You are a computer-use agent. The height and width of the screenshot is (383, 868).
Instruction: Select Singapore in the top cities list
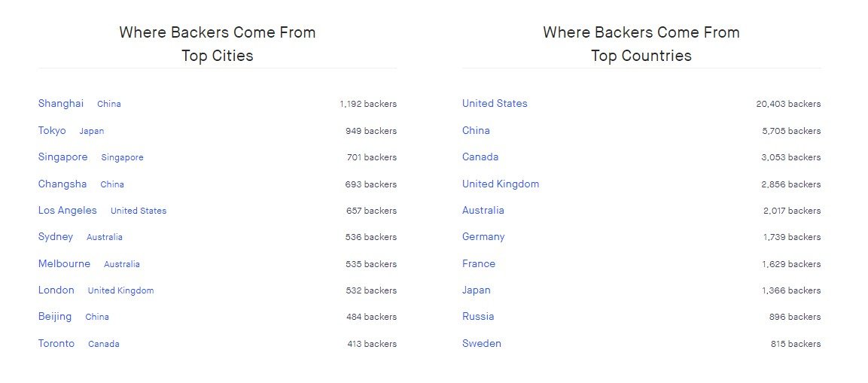point(62,157)
